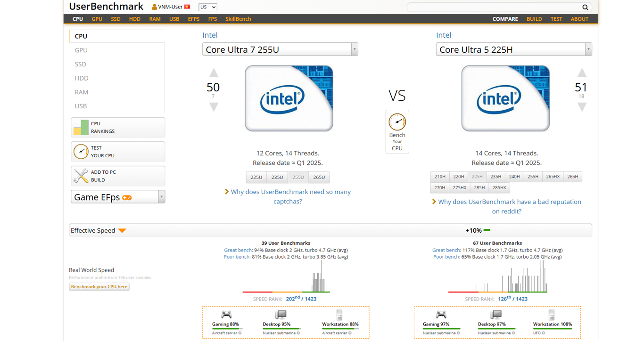Viewport: 644px width, 341px height.
Task: Click the wrench icon for Add To PC Build
Action: (x=81, y=175)
